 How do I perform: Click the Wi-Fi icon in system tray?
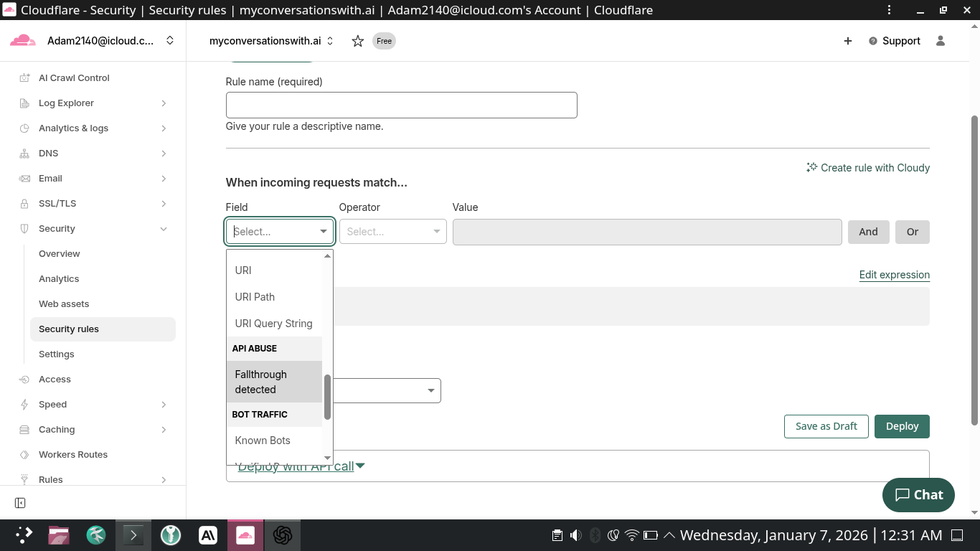(x=632, y=535)
